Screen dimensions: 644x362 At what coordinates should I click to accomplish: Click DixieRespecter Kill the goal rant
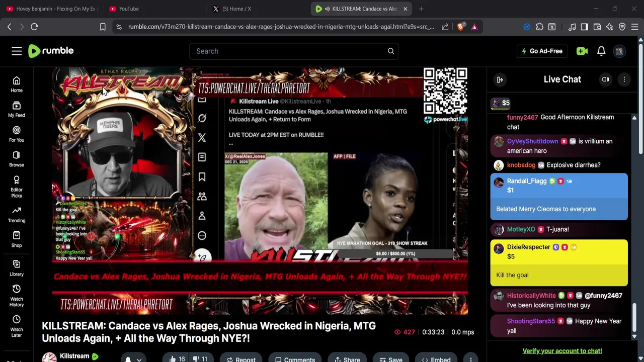pyautogui.click(x=559, y=263)
